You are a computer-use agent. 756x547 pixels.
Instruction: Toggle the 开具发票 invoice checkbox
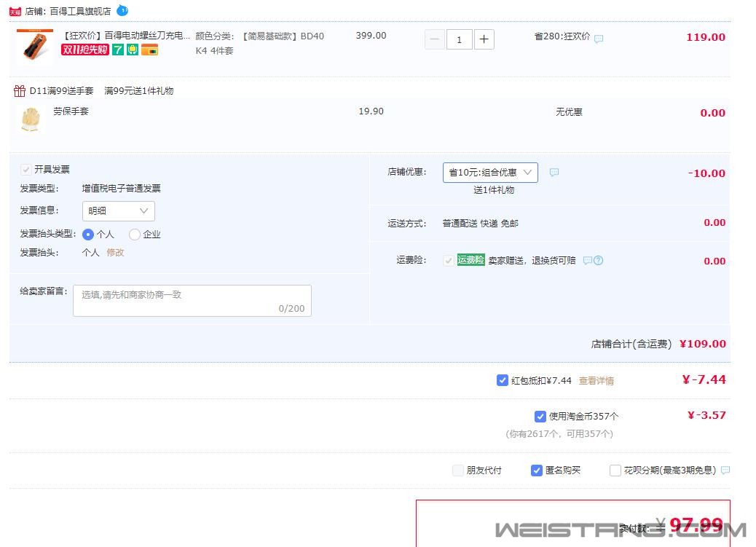tap(26, 169)
